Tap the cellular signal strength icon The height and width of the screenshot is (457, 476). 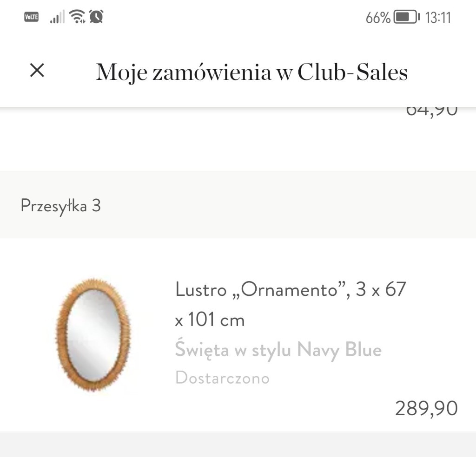click(57, 18)
